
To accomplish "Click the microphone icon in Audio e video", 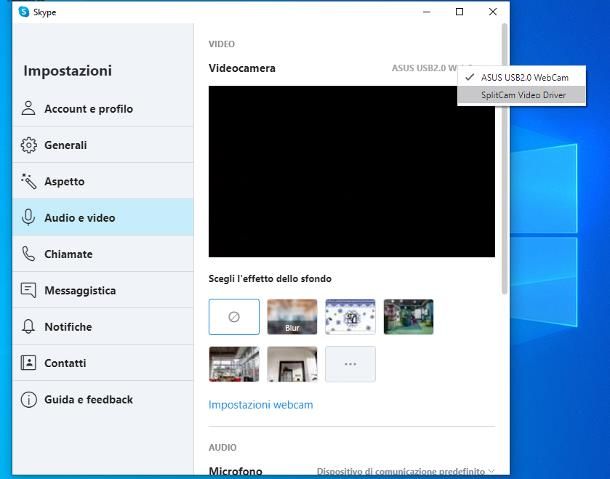I will point(28,217).
